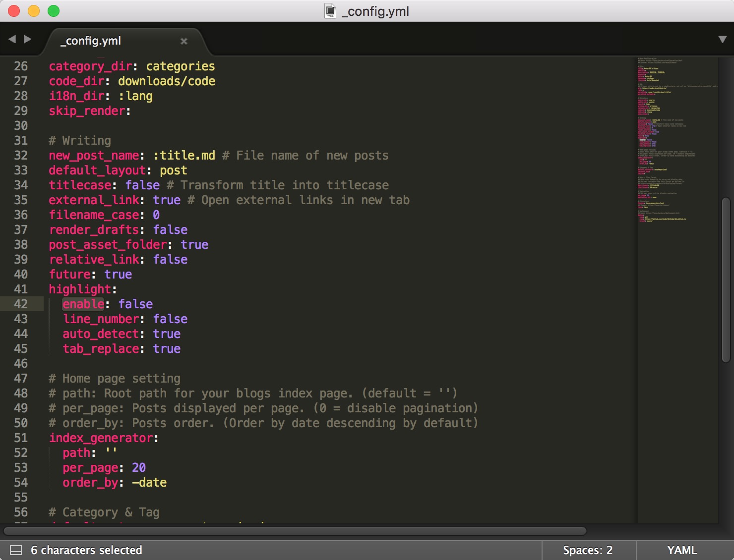Click the '# Category & Tag' comment
The height and width of the screenshot is (560, 734).
[x=104, y=512]
